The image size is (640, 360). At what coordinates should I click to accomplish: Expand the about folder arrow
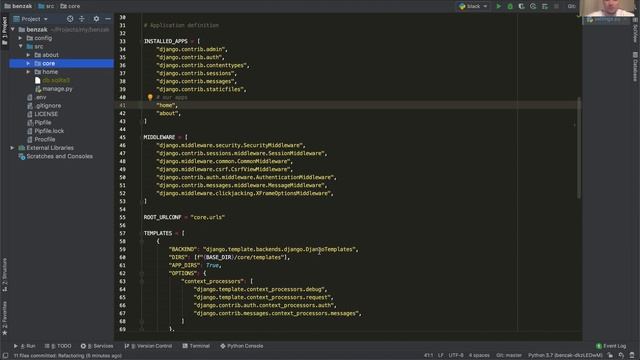[x=28, y=55]
